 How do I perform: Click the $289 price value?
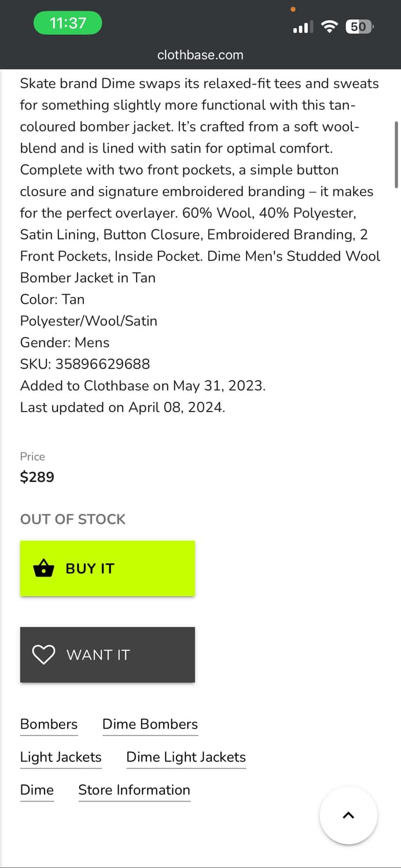pos(37,477)
